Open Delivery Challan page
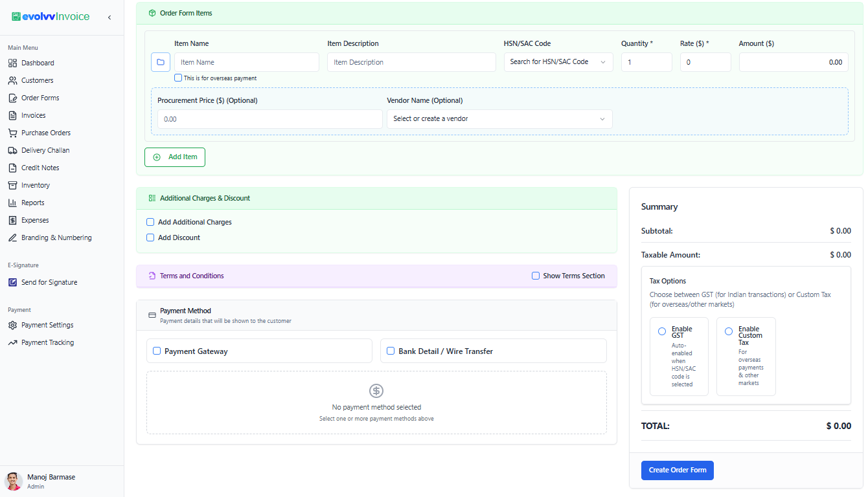This screenshot has width=868, height=497. [45, 150]
